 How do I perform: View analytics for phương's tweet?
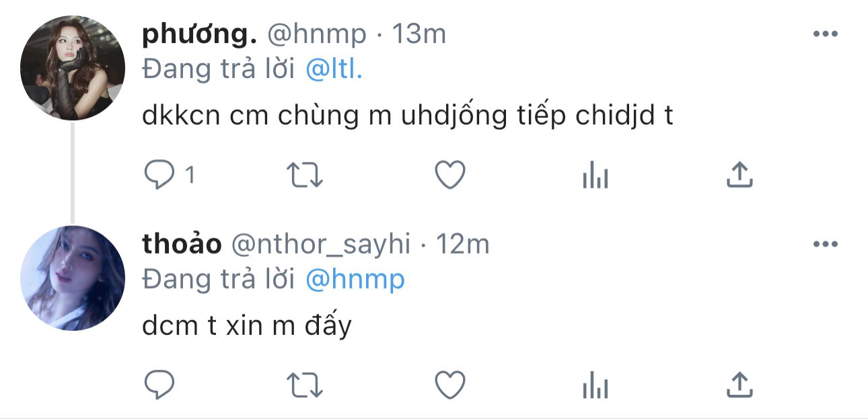tap(595, 176)
